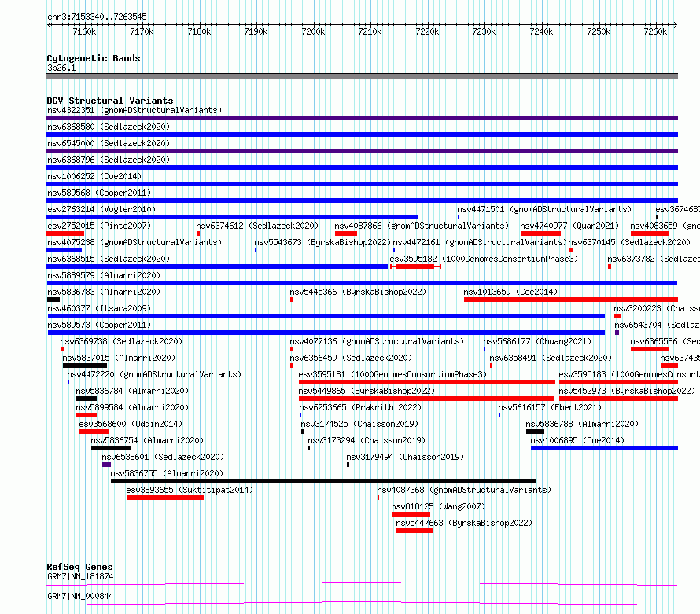
Task: Click the nsv3174525 Chaisson2019 label
Action: pos(359,424)
